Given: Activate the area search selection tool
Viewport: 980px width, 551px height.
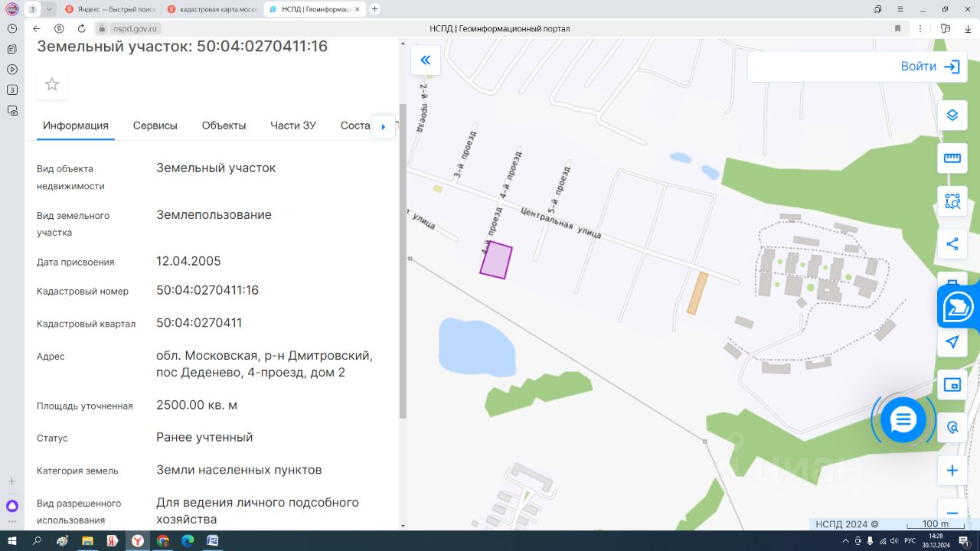Looking at the screenshot, I should click(x=952, y=201).
